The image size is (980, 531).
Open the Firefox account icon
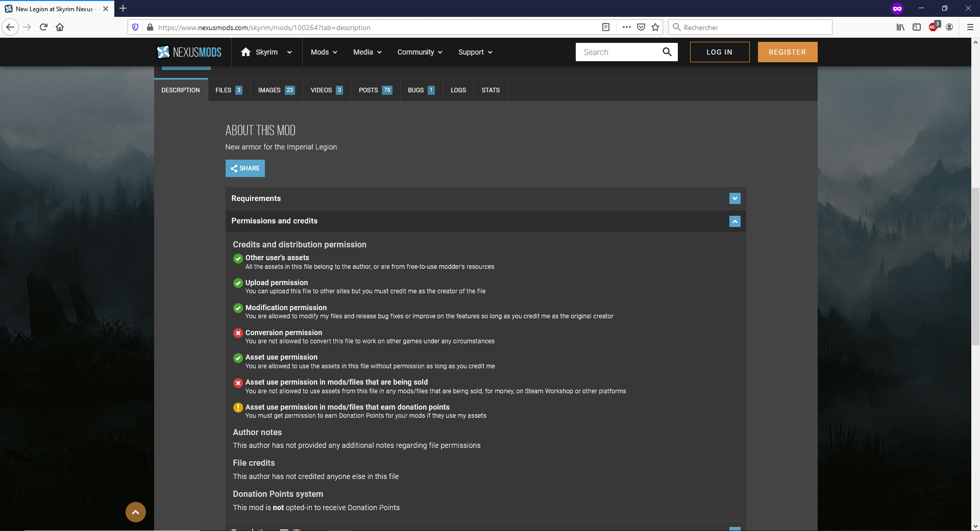pyautogui.click(x=949, y=27)
